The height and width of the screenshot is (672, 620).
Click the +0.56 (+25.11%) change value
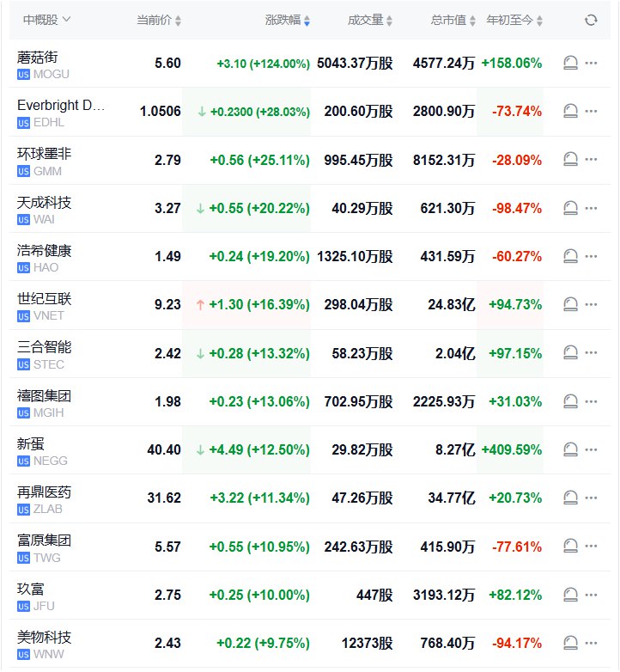pos(259,161)
